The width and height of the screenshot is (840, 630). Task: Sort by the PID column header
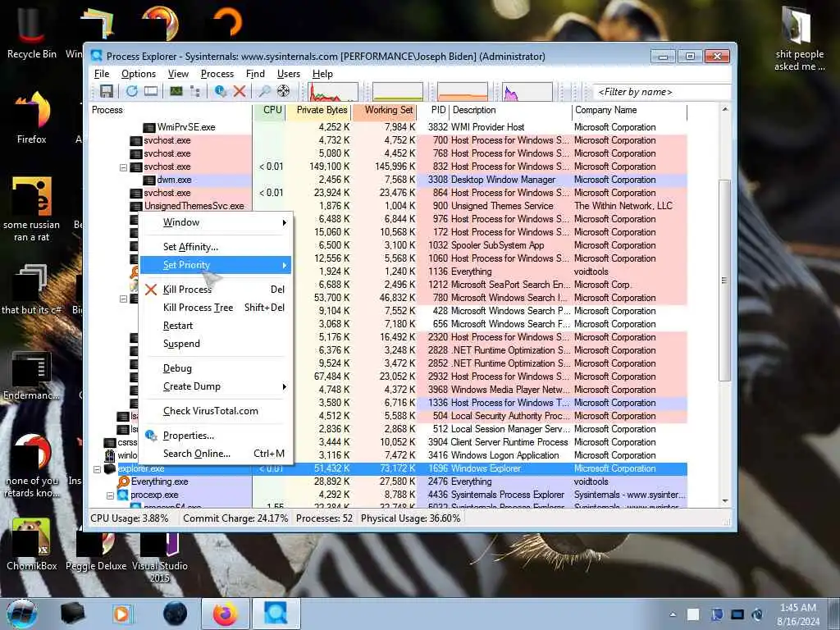coord(433,111)
